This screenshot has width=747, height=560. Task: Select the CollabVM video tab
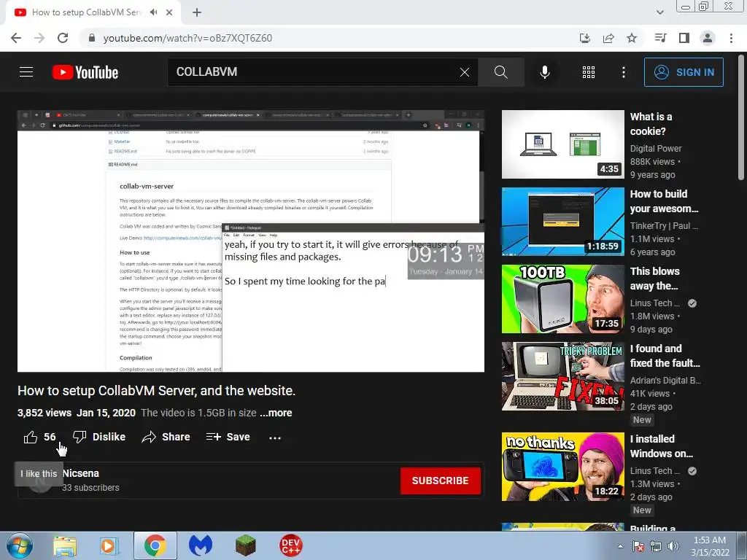click(x=93, y=12)
